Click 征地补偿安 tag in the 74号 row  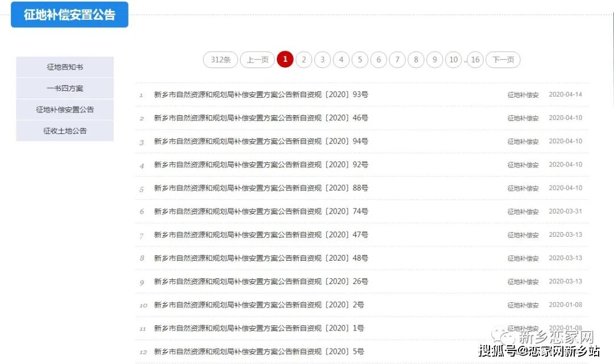523,211
